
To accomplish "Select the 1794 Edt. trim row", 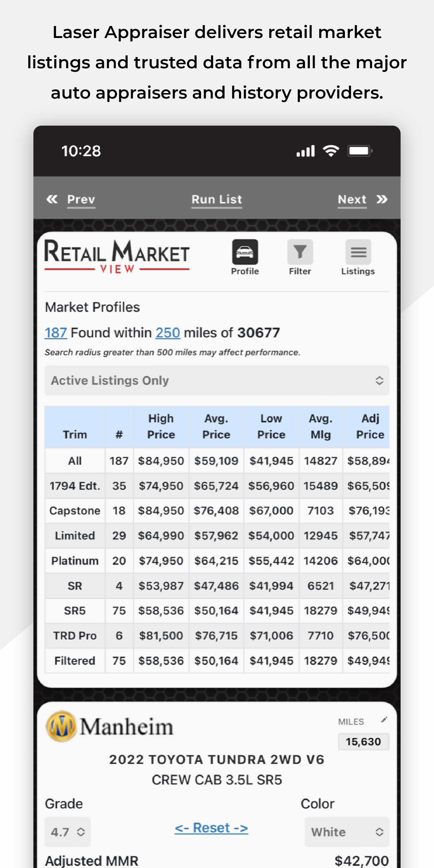I will [217, 486].
